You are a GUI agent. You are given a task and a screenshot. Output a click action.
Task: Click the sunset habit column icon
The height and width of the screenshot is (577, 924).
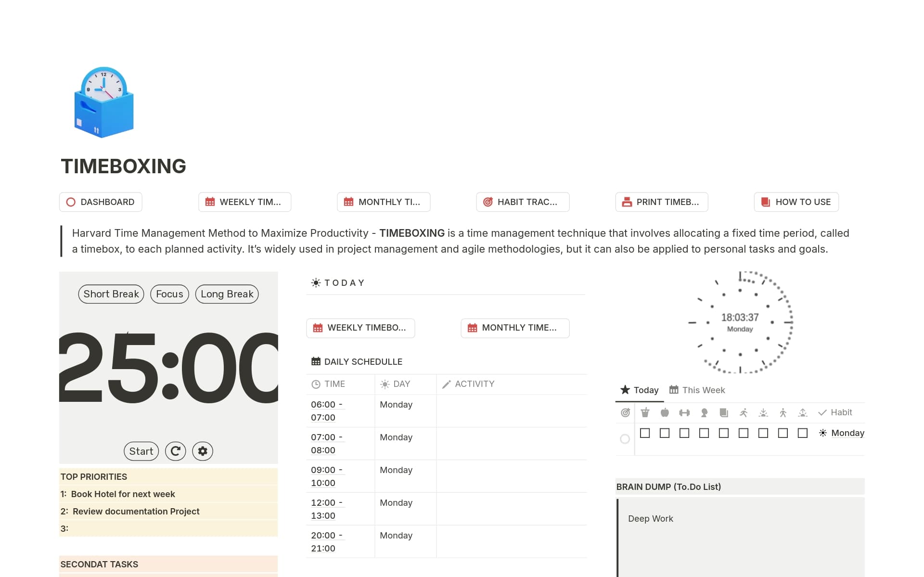point(763,412)
